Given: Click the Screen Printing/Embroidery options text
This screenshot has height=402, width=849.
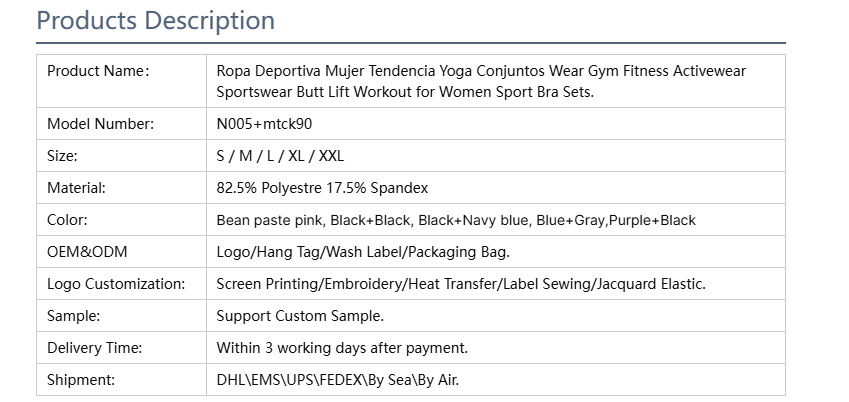Looking at the screenshot, I should 461,284.
